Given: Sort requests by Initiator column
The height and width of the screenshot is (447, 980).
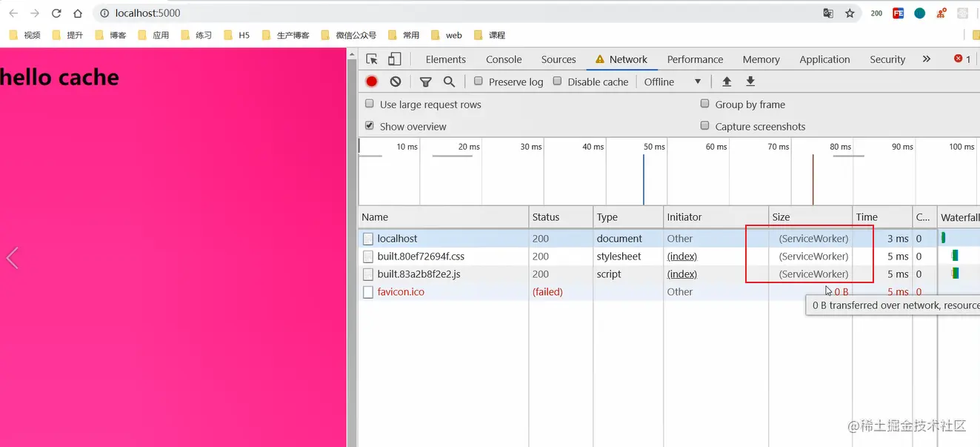Looking at the screenshot, I should pos(716,217).
